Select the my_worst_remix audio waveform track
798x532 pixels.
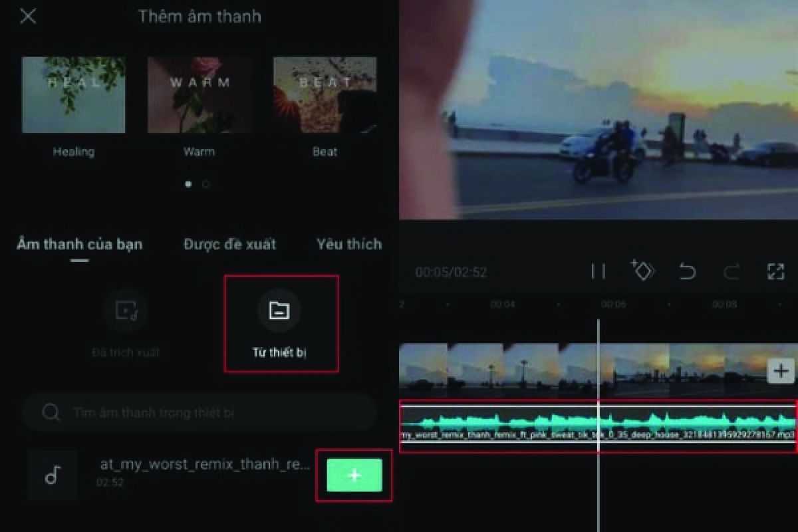coord(598,422)
